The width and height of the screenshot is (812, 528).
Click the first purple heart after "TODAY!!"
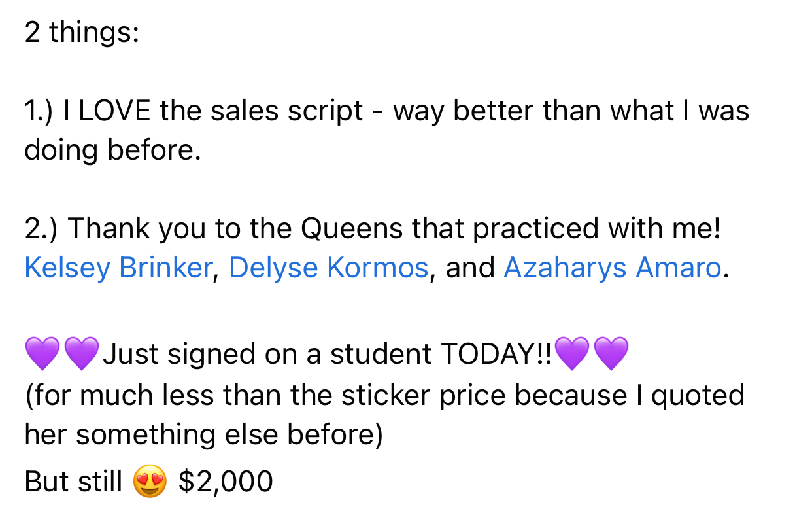[x=571, y=354]
